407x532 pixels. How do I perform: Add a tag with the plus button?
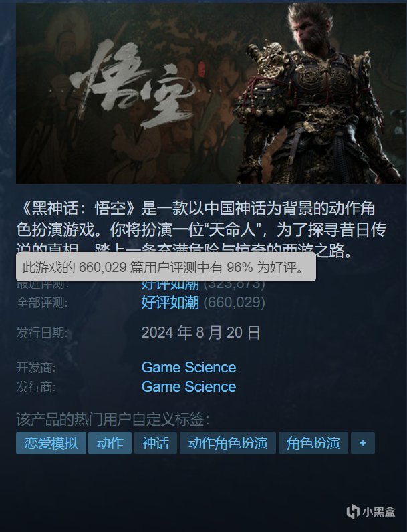click(x=363, y=443)
